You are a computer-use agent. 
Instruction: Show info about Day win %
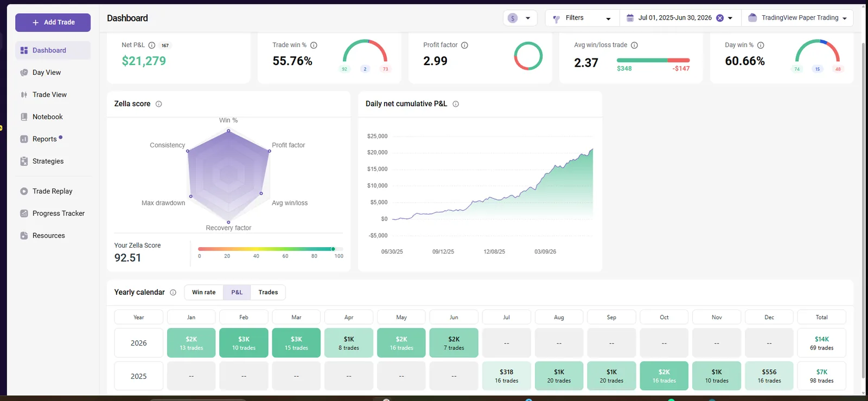tap(761, 46)
